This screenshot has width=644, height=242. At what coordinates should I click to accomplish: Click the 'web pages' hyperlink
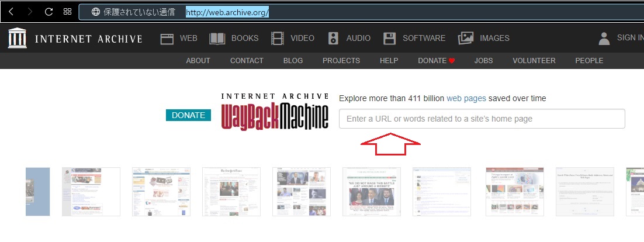[x=466, y=99]
